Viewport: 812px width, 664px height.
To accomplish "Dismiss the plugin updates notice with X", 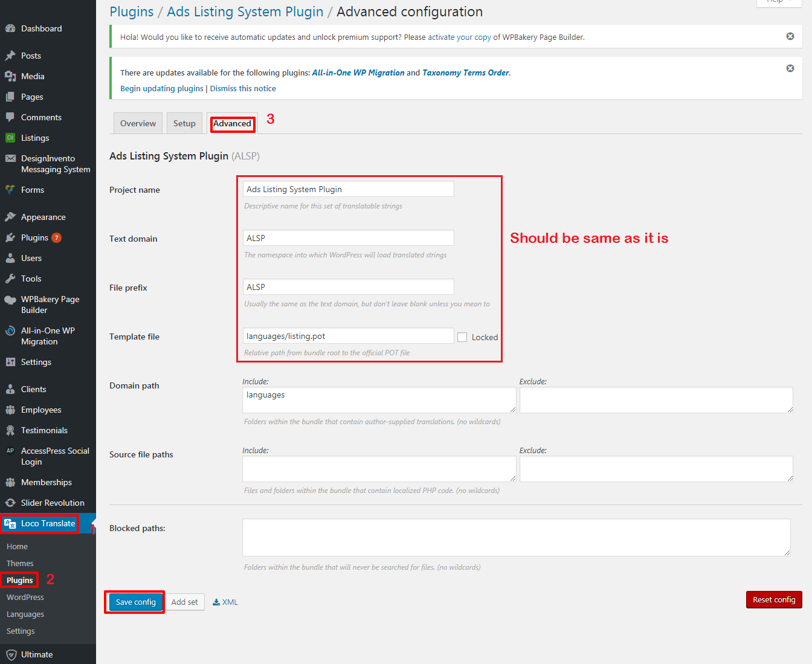I will pyautogui.click(x=790, y=68).
